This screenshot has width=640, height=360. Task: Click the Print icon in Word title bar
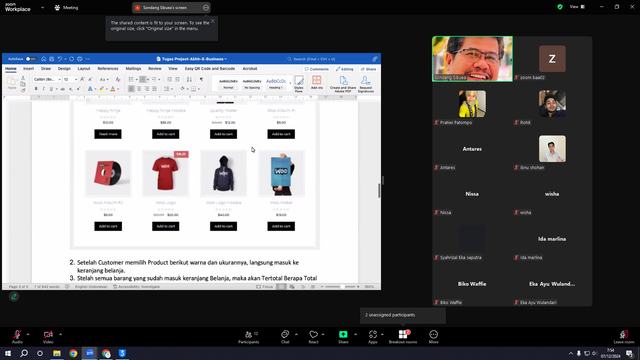pos(80,59)
